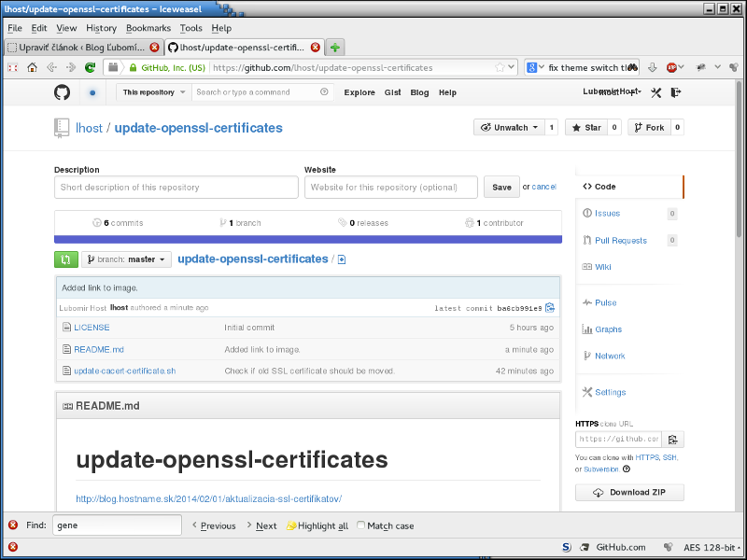Fork this repository
Image resolution: width=747 pixels, height=560 pixels.
(x=649, y=127)
